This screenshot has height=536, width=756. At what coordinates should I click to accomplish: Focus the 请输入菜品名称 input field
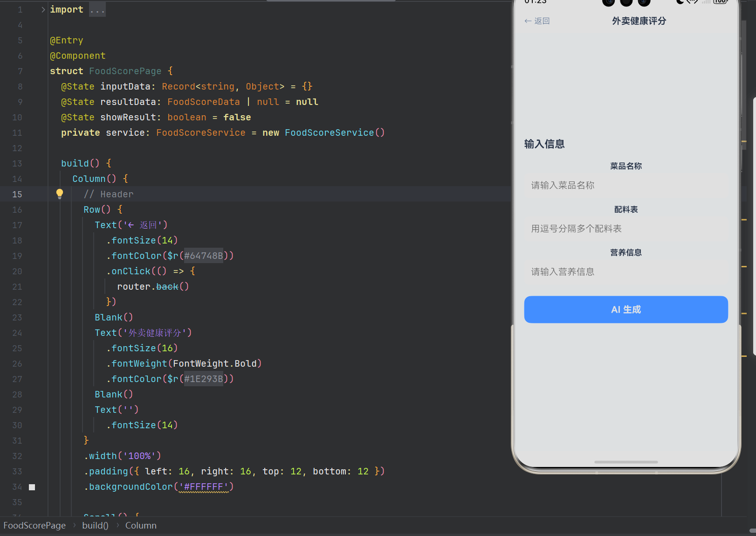(626, 185)
